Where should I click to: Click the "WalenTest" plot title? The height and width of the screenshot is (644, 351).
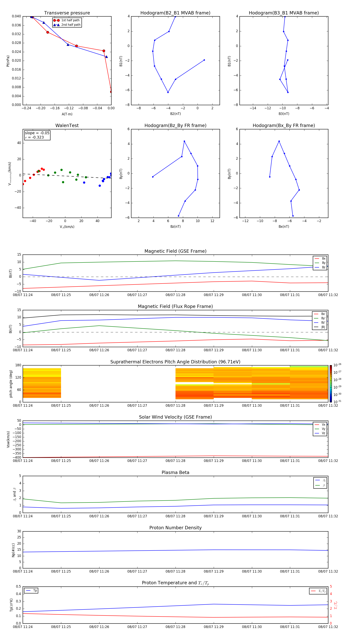(67, 125)
